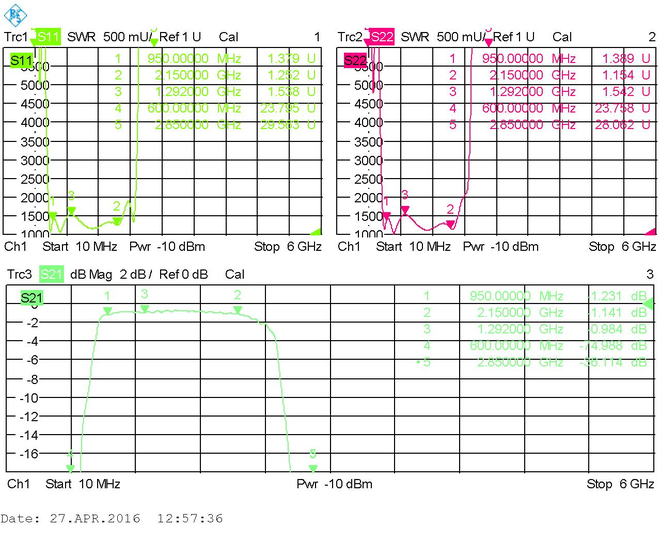Select marker 5 at bottom of S21 plot
660x543 pixels.
313,468
